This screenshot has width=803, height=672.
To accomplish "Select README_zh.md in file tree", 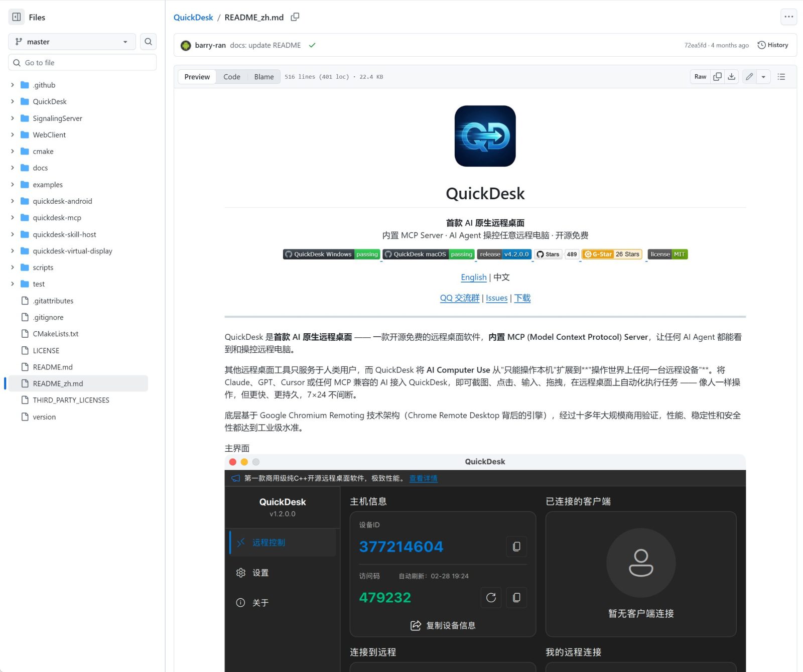I will click(x=78, y=383).
